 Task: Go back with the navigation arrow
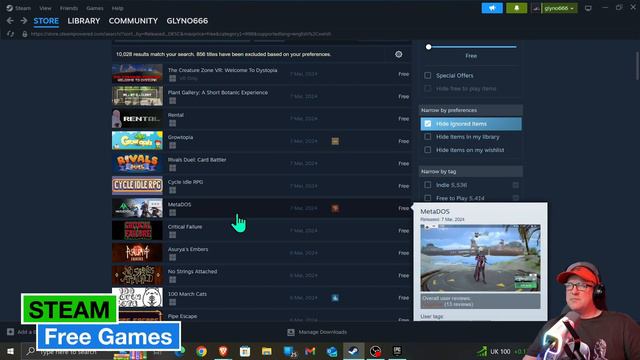pos(10,21)
